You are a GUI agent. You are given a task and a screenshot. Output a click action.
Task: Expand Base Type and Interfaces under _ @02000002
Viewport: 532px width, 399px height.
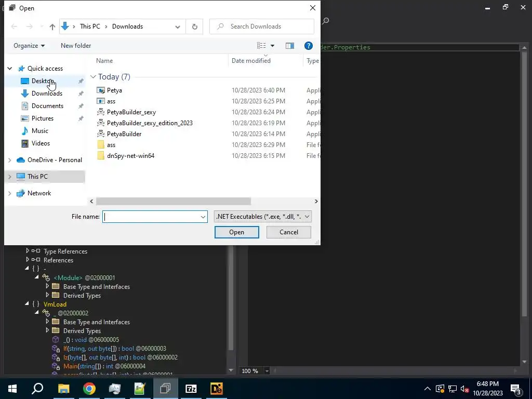tap(47, 322)
